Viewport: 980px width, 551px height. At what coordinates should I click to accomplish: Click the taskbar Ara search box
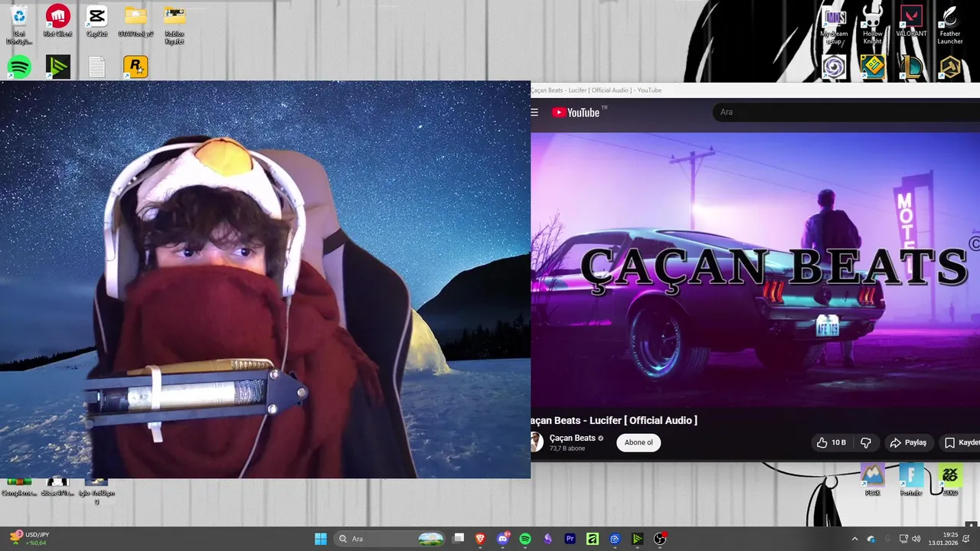coord(390,539)
